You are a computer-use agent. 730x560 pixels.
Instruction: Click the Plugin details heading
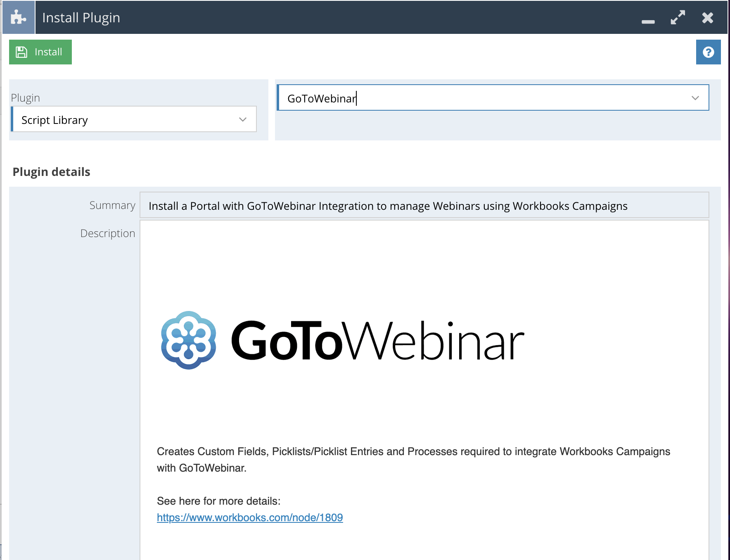coord(51,172)
